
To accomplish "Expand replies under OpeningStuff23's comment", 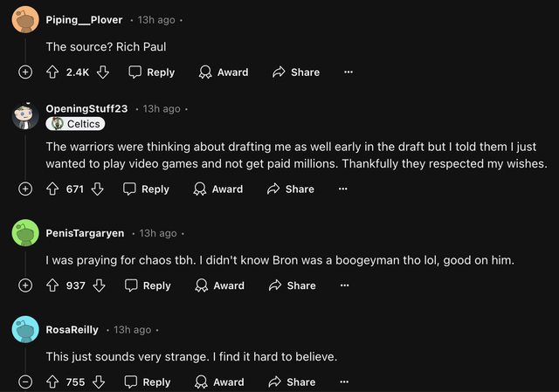I will pos(25,189).
